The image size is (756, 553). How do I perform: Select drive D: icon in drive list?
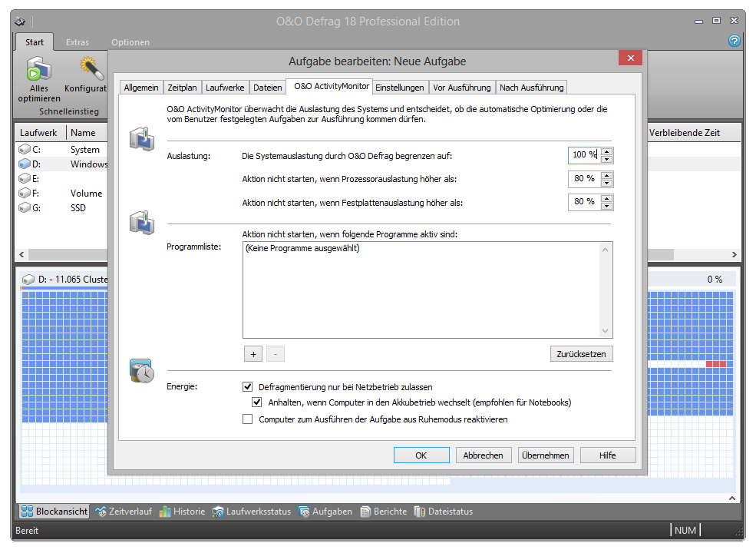(25, 164)
